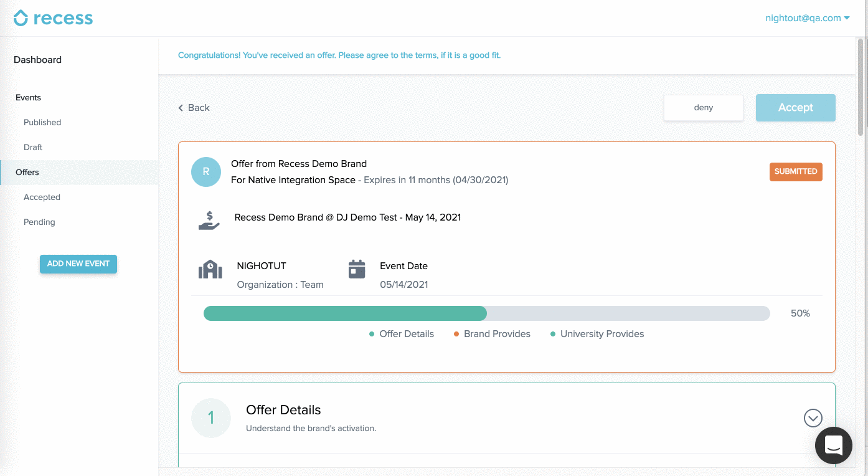The height and width of the screenshot is (476, 868).
Task: Click the ADD NEW EVENT button
Action: coord(78,264)
